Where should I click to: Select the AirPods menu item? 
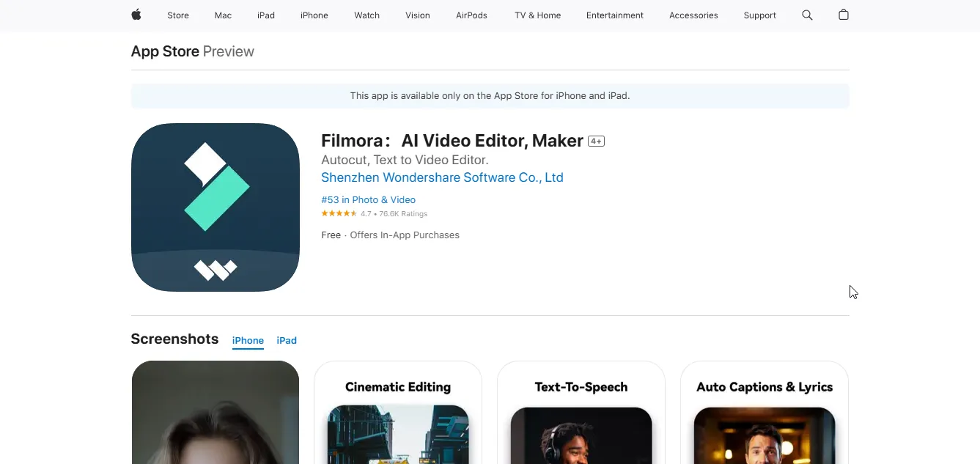471,15
